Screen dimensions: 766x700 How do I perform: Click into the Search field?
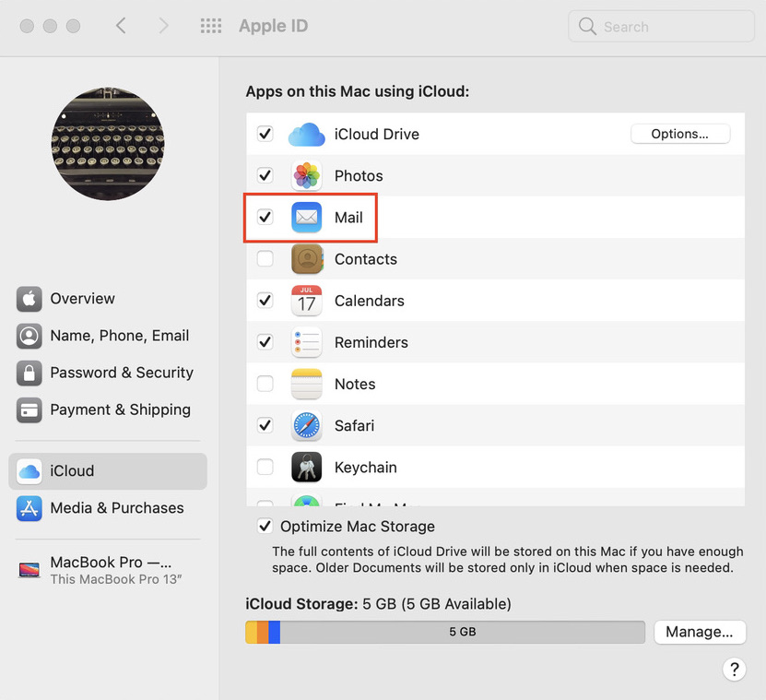click(x=662, y=27)
